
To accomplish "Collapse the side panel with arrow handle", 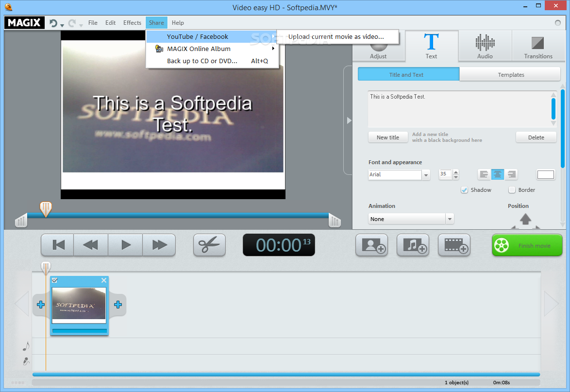I will point(349,120).
